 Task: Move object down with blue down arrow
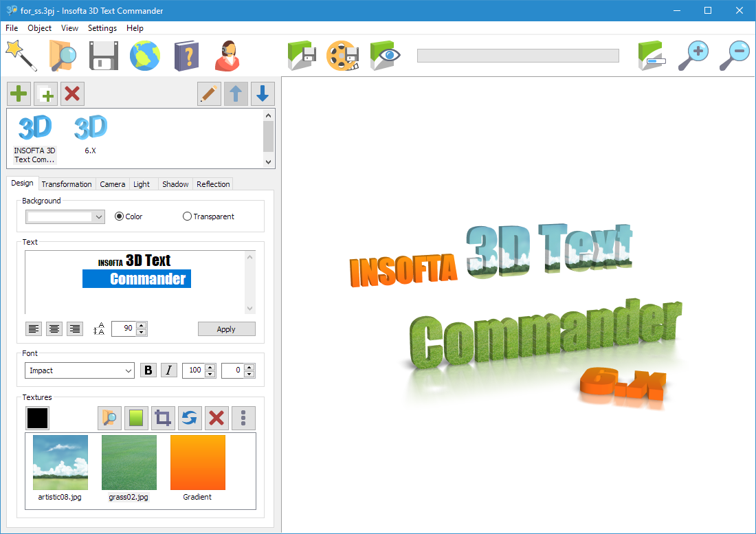tap(263, 93)
